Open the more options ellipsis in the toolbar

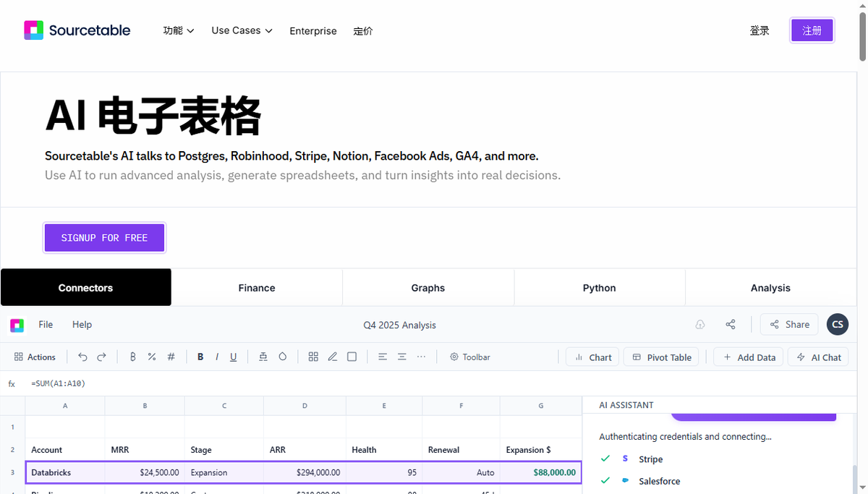(422, 357)
